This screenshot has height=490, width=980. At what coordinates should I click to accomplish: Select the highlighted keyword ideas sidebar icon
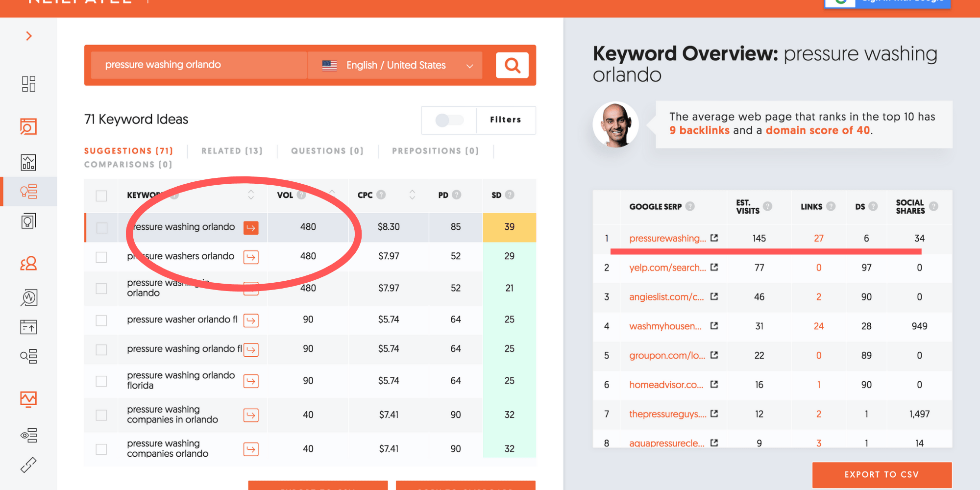pos(28,191)
